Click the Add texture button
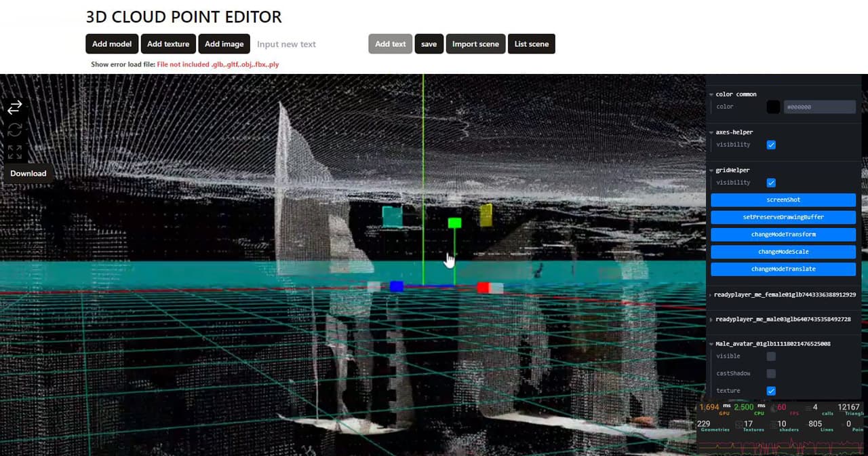Image resolution: width=868 pixels, height=456 pixels. (x=168, y=44)
